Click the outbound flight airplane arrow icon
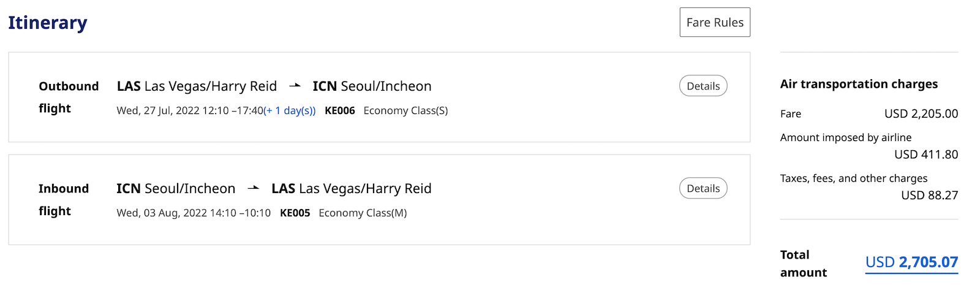The width and height of the screenshot is (980, 285). 295,86
